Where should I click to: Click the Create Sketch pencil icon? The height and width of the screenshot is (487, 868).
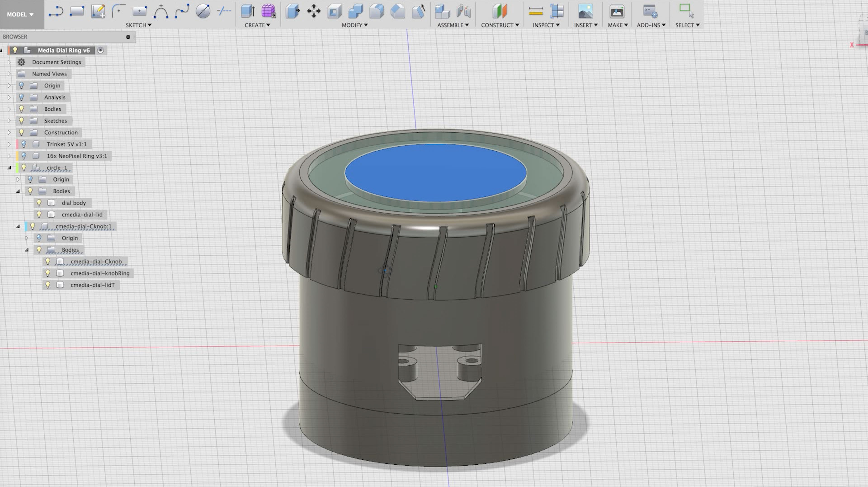point(98,11)
